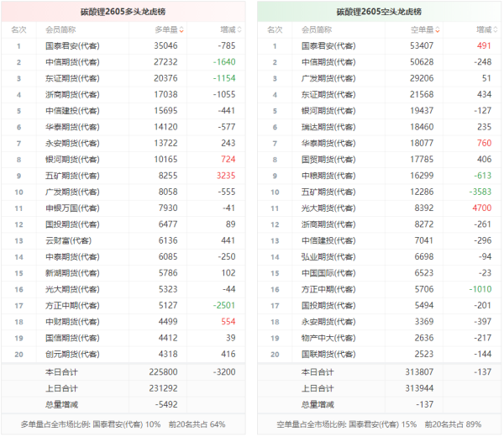Select 云财富(代客) row
The image size is (504, 437).
coord(123,241)
